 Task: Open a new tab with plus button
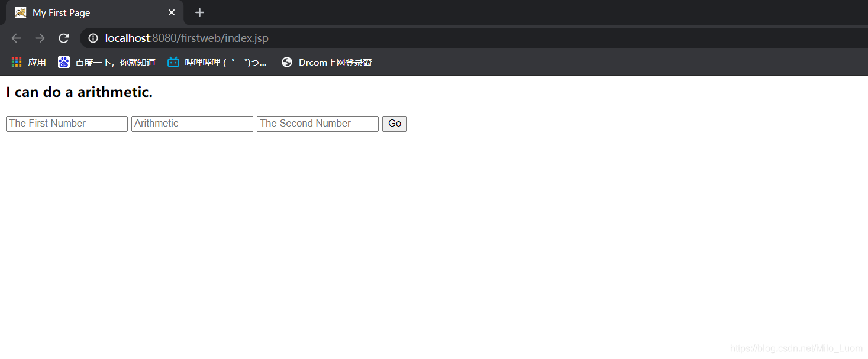199,12
